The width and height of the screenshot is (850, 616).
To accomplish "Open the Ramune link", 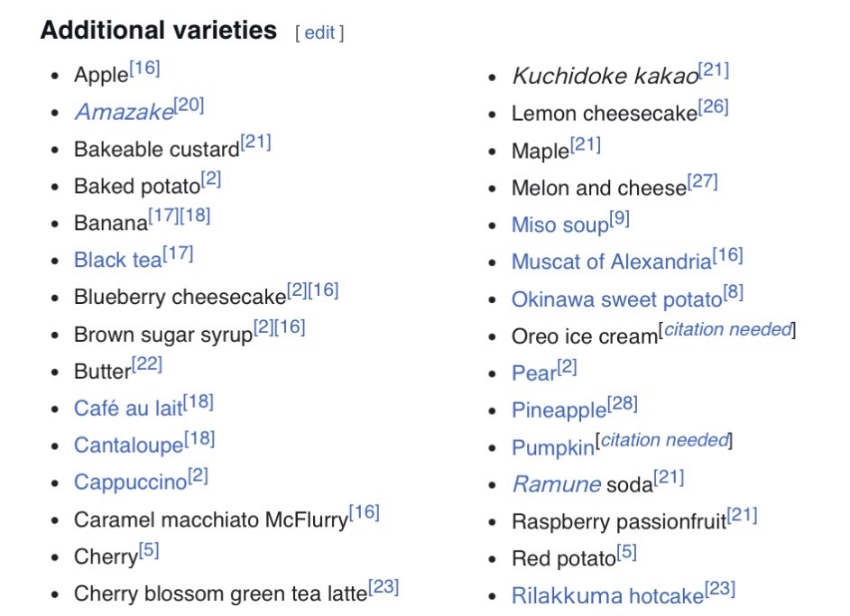I will coord(556,484).
